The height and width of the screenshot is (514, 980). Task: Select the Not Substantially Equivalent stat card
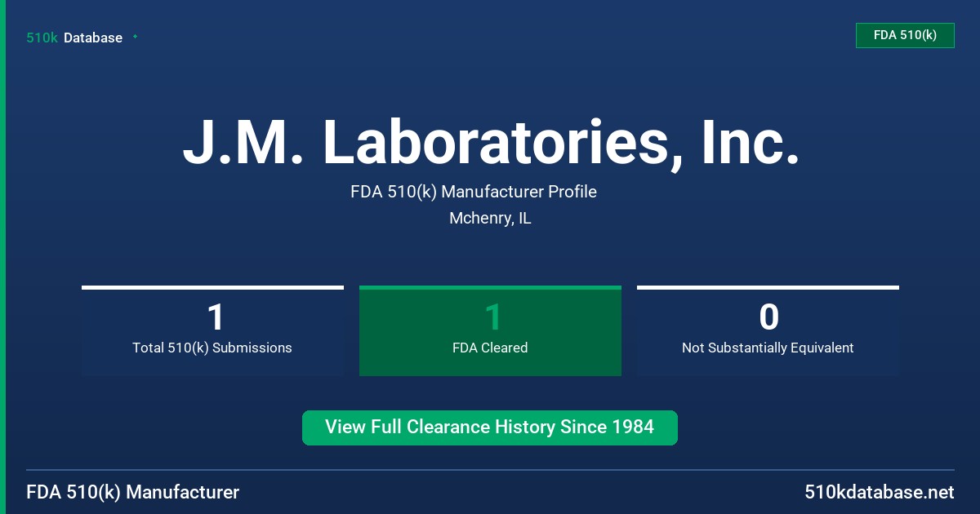point(768,330)
